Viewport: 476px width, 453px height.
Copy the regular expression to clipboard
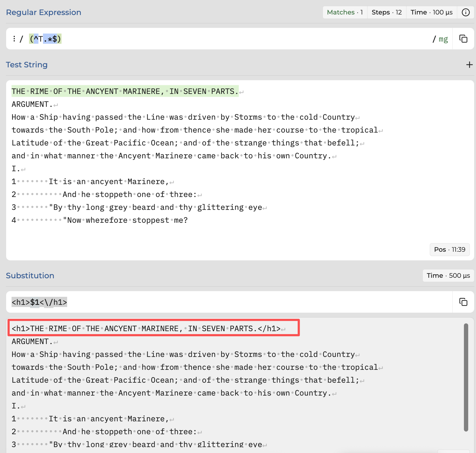pyautogui.click(x=463, y=39)
